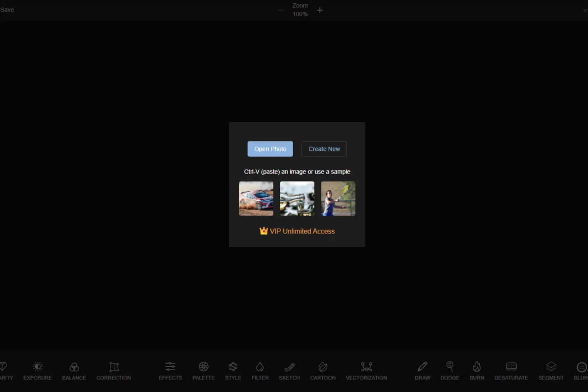The image size is (588, 392).
Task: Open the Palette tool
Action: pyautogui.click(x=203, y=371)
